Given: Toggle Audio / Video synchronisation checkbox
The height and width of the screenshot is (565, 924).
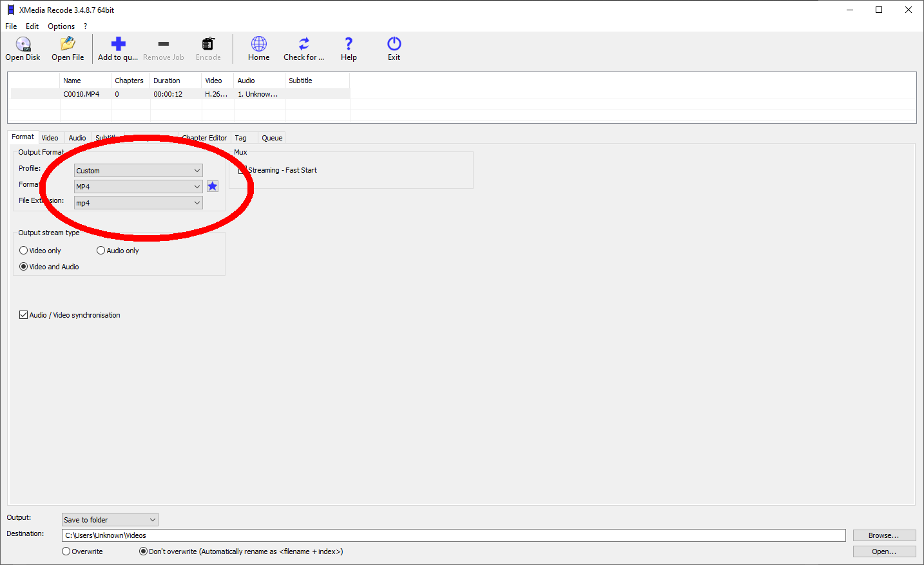Looking at the screenshot, I should coord(24,315).
